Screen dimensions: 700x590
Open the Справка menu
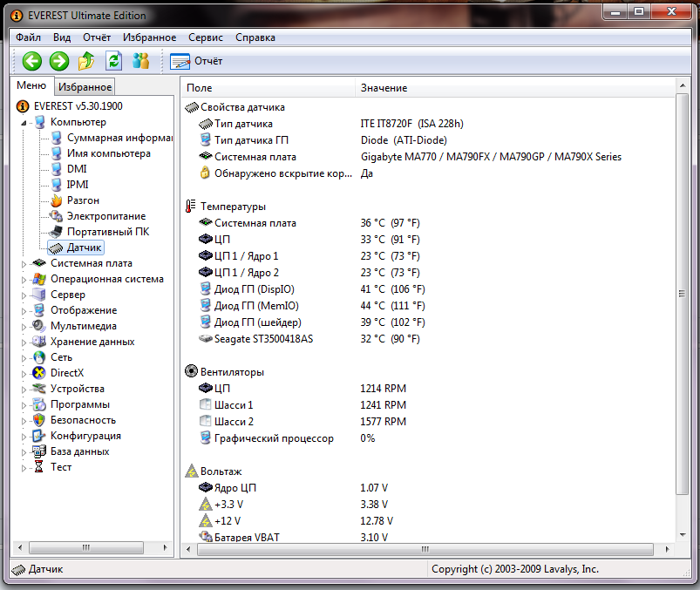click(x=255, y=37)
